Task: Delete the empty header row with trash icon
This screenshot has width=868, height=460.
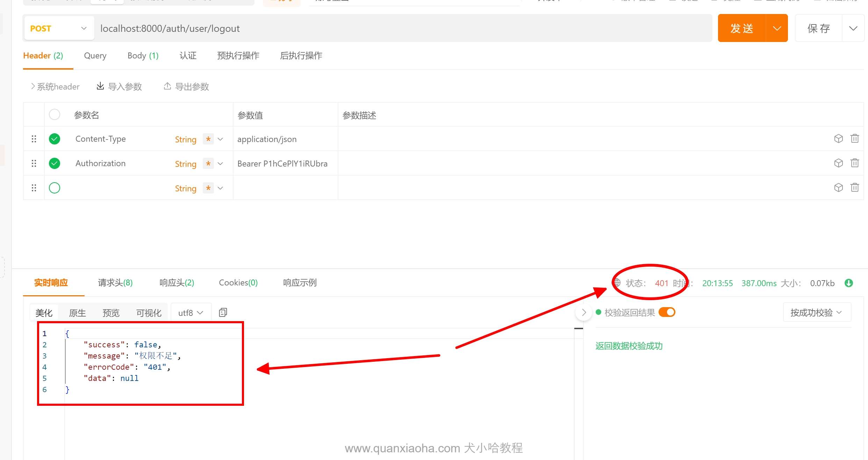Action: 854,187
